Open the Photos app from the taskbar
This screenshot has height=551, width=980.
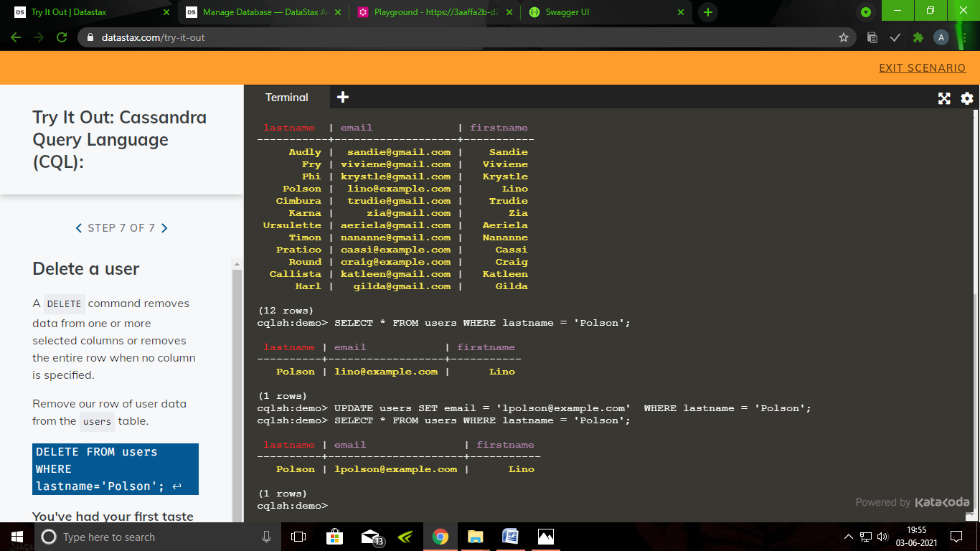[545, 537]
